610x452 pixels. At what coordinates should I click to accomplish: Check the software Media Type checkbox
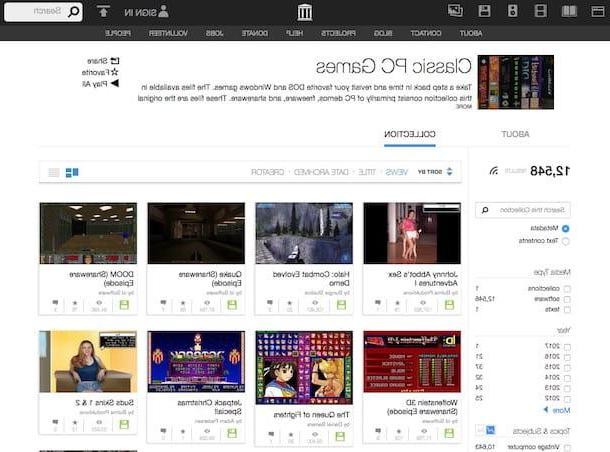pyautogui.click(x=567, y=299)
